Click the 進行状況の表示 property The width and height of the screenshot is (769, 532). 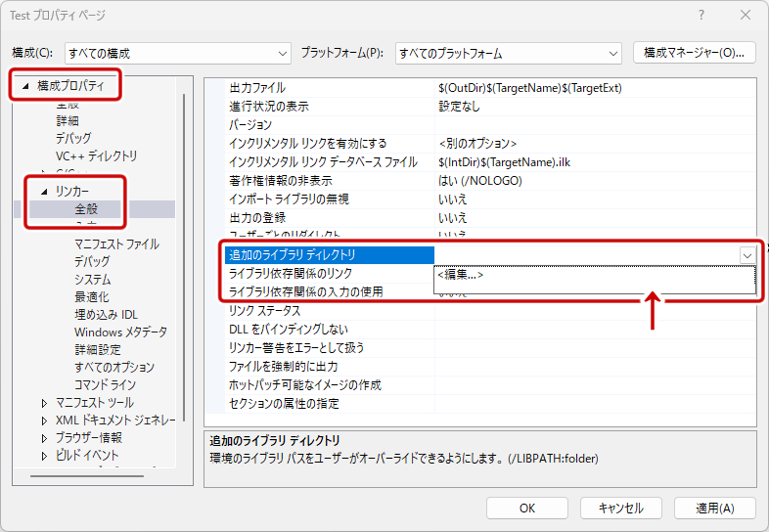tap(269, 107)
